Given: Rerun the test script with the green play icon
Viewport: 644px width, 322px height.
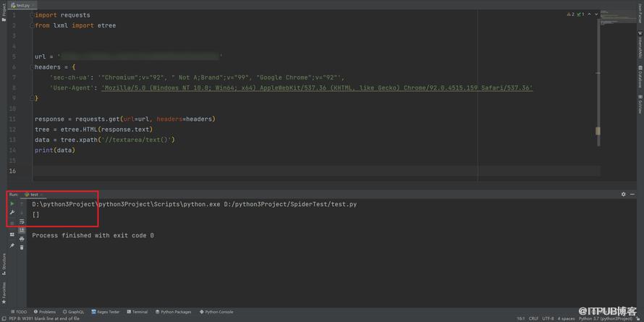Looking at the screenshot, I should (x=12, y=204).
